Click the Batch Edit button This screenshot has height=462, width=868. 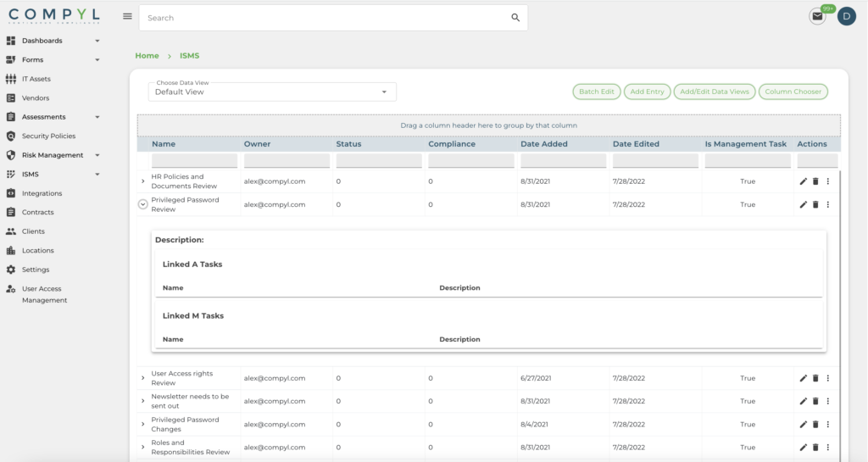[596, 92]
